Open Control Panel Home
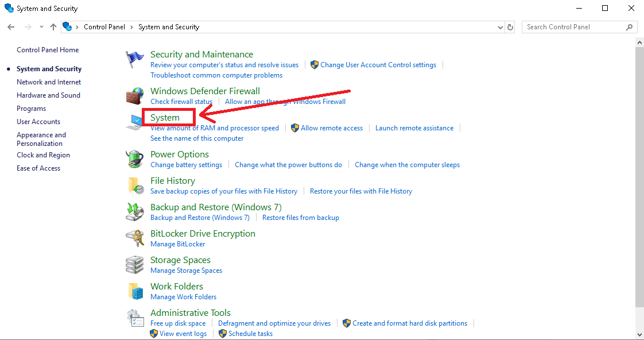 tap(48, 50)
